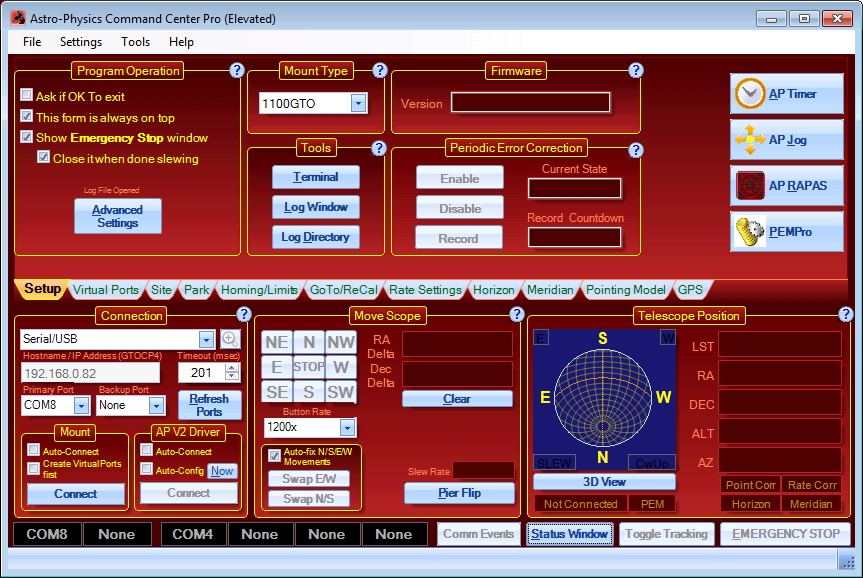
Task: Open the Log Window
Action: [x=315, y=207]
